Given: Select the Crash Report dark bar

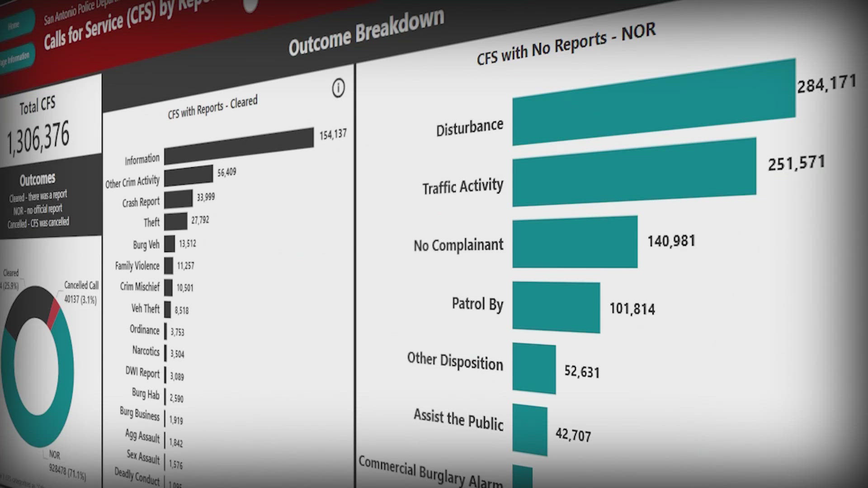Looking at the screenshot, I should pyautogui.click(x=178, y=199).
